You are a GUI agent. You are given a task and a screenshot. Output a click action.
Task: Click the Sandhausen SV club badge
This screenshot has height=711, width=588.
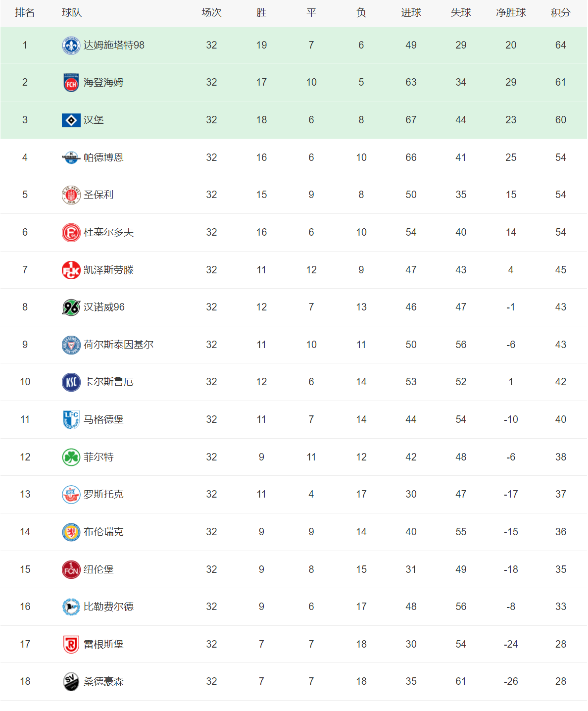(x=71, y=682)
